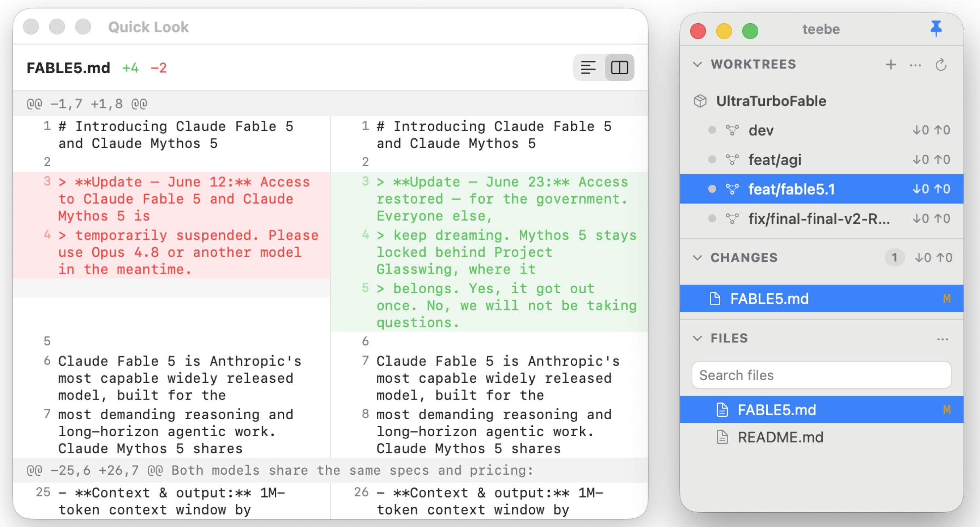Open FABLE5.md in the CHANGES list
The width and height of the screenshot is (980, 527).
coord(821,299)
